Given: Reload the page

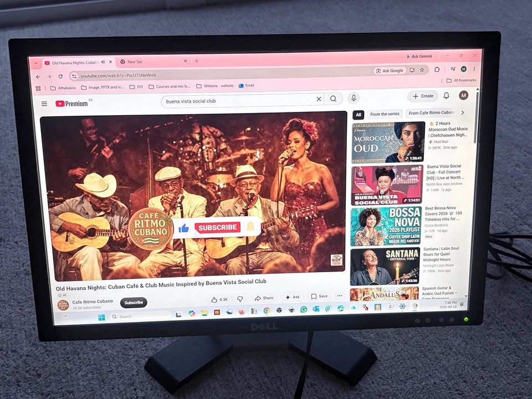Looking at the screenshot, I should pyautogui.click(x=60, y=76).
